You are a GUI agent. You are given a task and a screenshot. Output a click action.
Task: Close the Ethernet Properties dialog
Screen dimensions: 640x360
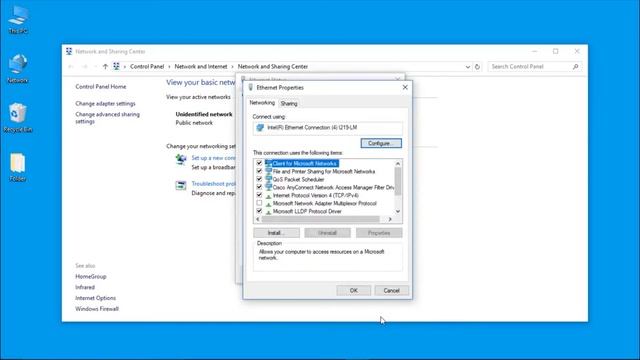coord(405,87)
